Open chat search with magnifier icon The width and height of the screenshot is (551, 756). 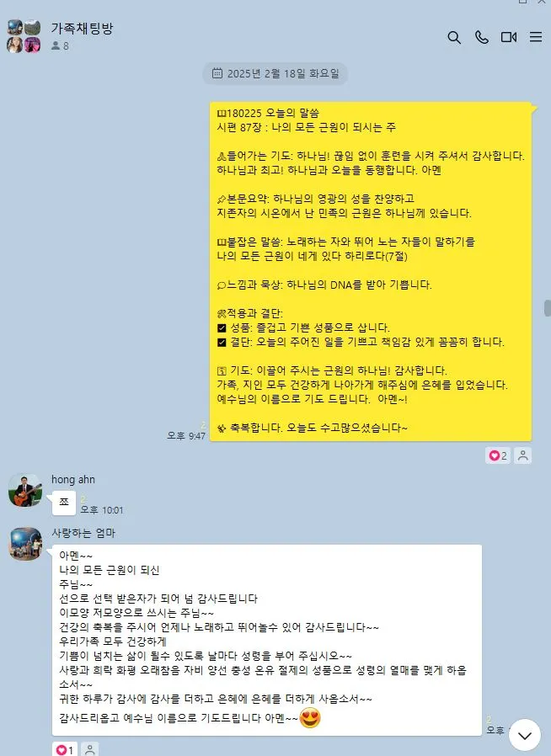453,38
